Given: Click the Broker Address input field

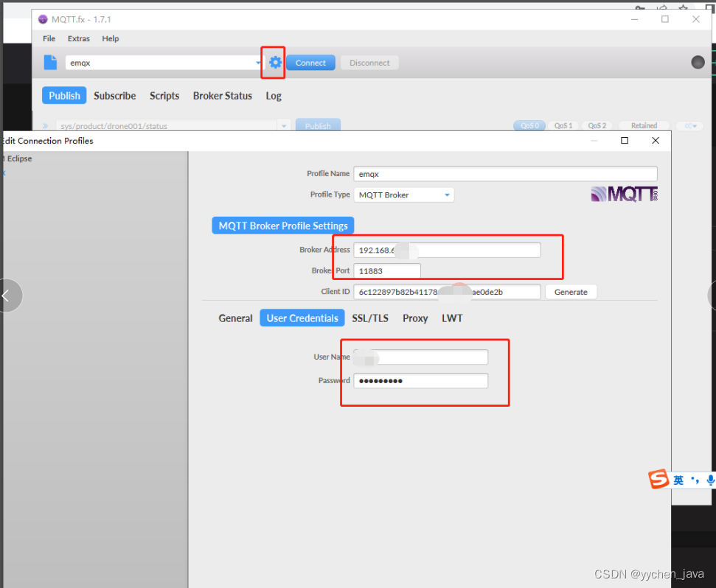Looking at the screenshot, I should 447,250.
